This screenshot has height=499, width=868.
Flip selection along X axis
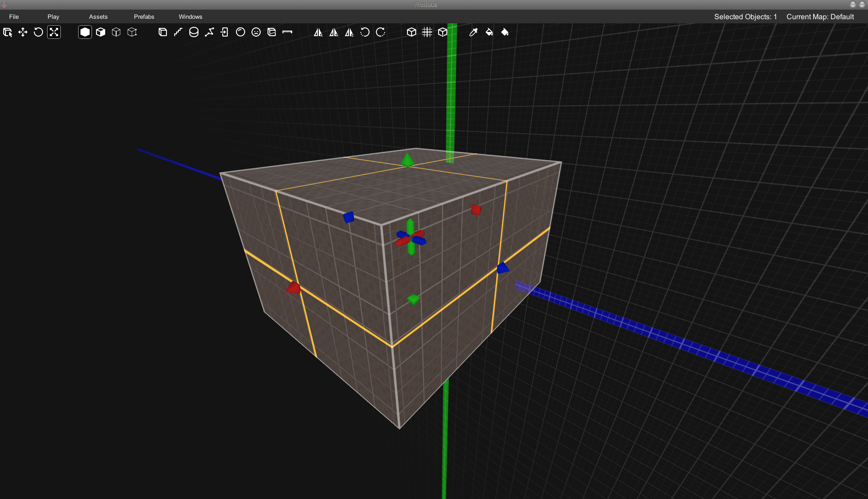(x=318, y=32)
